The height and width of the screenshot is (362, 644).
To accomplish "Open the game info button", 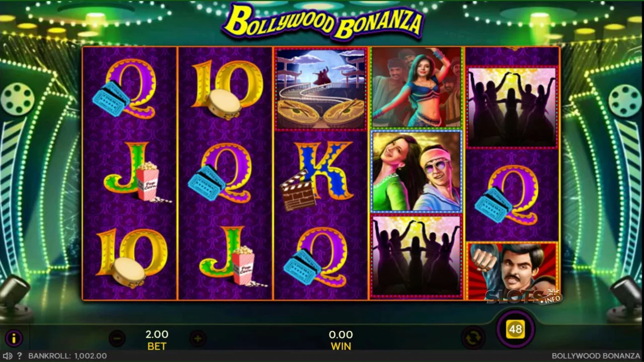I will (x=14, y=338).
